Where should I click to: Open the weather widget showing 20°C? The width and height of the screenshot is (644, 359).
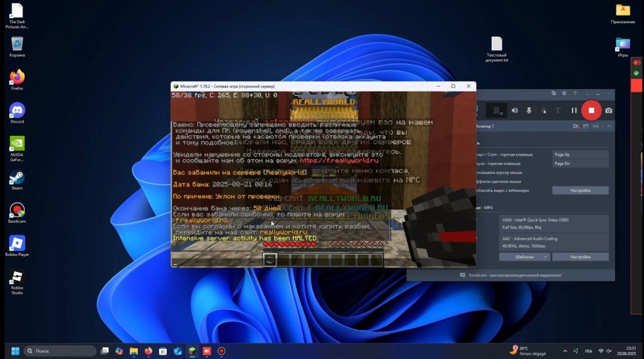coord(528,351)
